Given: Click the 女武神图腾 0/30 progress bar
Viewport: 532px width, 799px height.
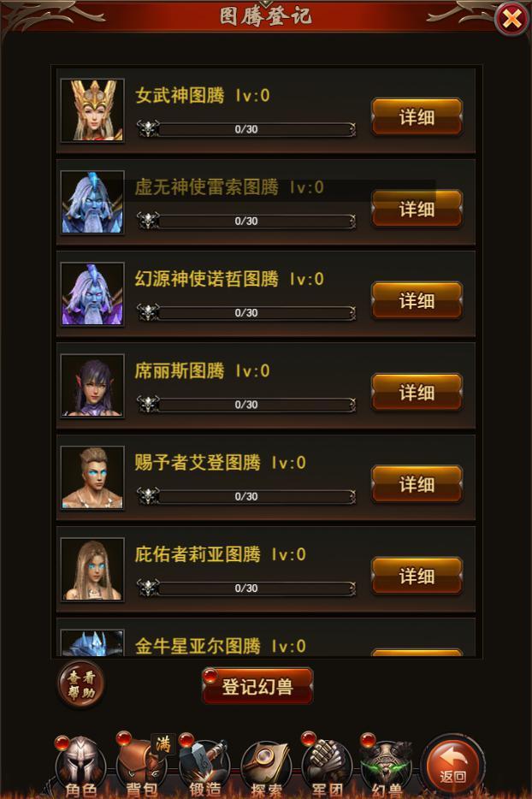Looking at the screenshot, I should click(246, 129).
